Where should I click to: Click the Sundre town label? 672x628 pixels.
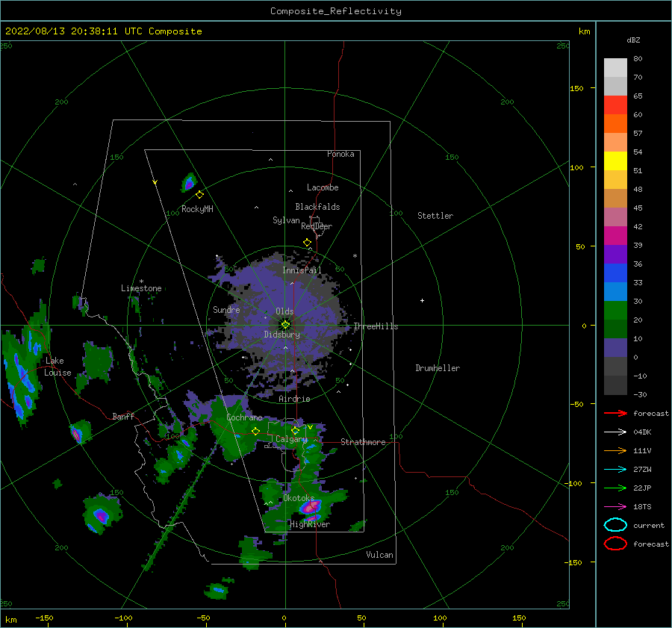pyautogui.click(x=226, y=309)
